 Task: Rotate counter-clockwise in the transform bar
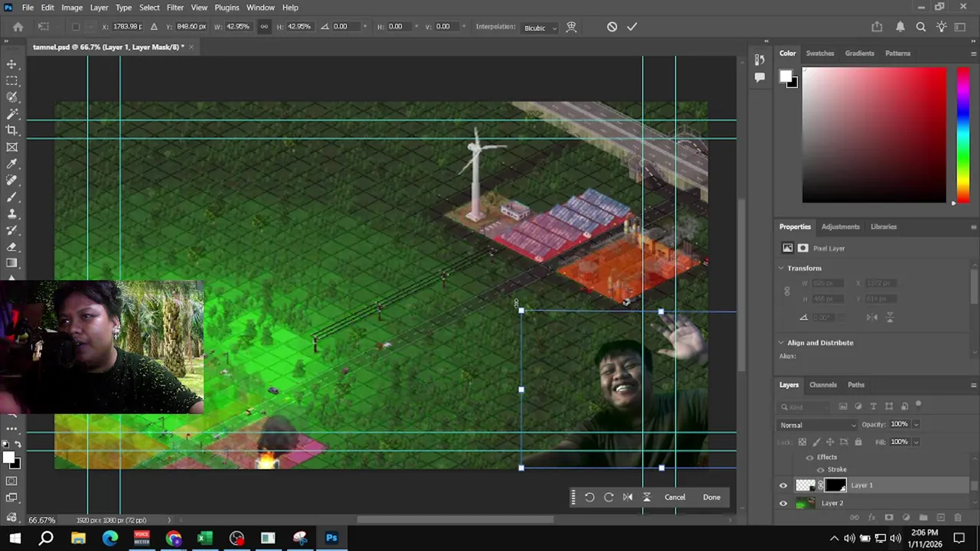tap(590, 497)
